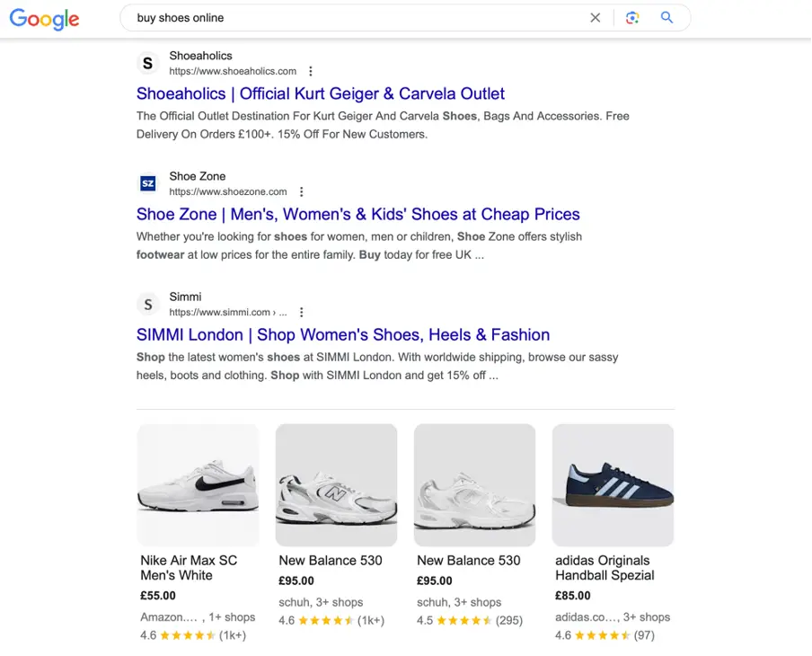Image resolution: width=812 pixels, height=656 pixels.
Task: Open the three-dot menu for SIMMI result
Action: click(x=302, y=312)
